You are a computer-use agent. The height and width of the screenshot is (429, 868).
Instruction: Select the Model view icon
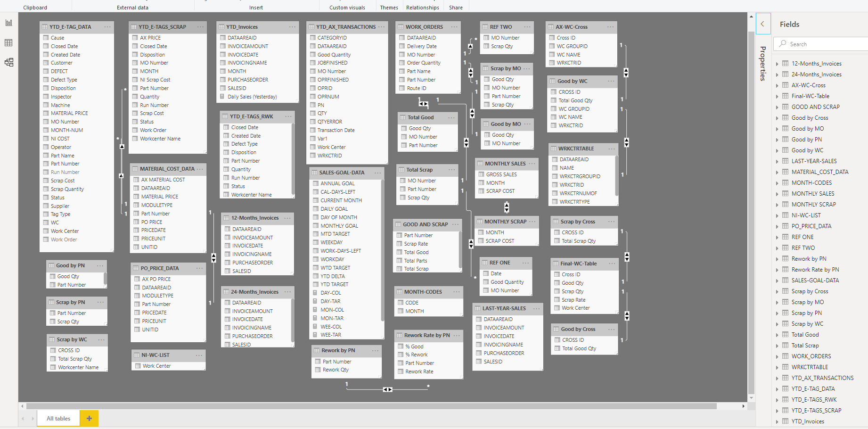[8, 62]
